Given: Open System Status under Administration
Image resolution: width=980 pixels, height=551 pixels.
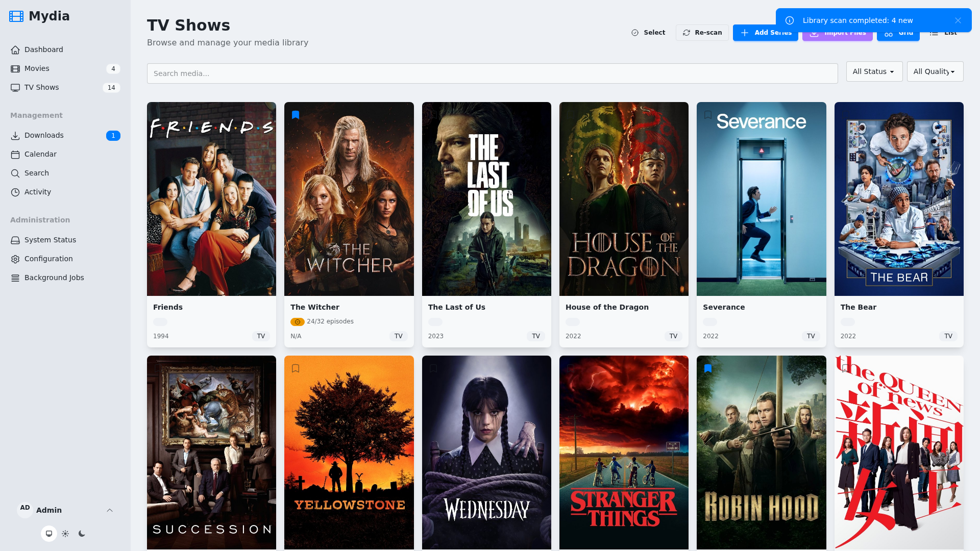Looking at the screenshot, I should click(50, 240).
